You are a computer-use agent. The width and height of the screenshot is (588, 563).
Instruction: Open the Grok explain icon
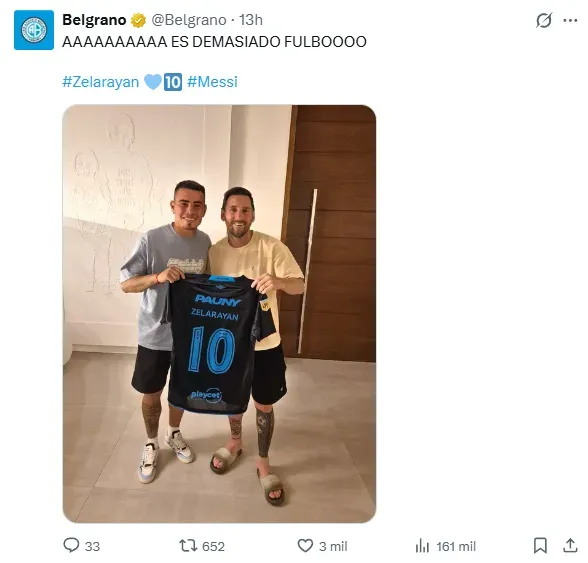(x=544, y=20)
